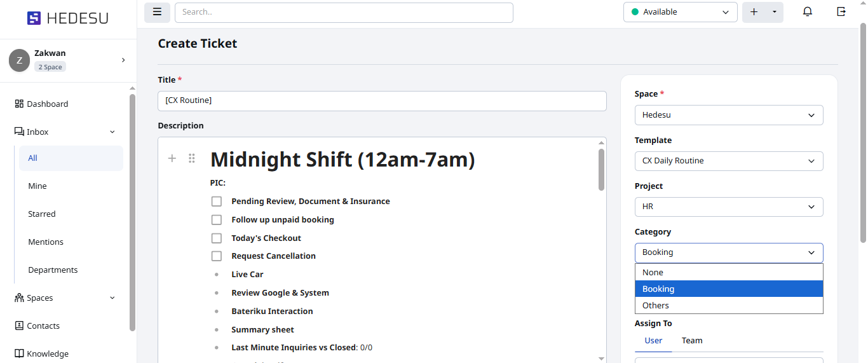This screenshot has width=868, height=363.
Task: Click the drag handle beside heading
Action: tap(192, 158)
